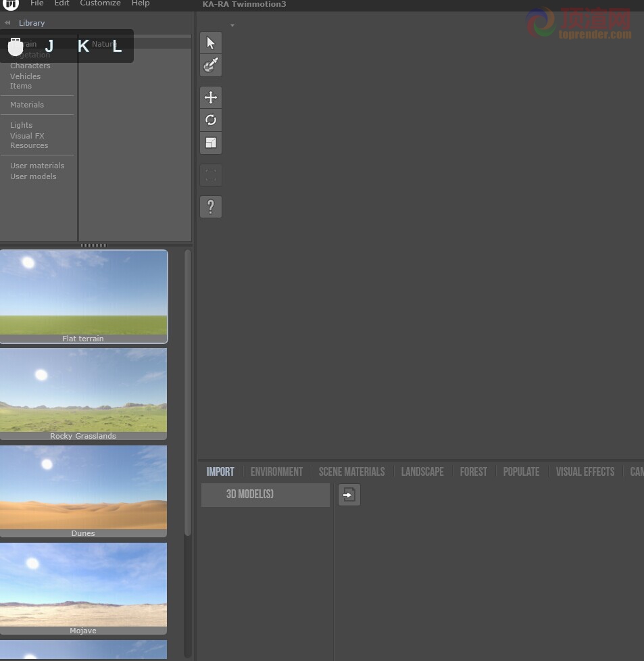Open the Edit menu
This screenshot has width=644, height=661.
(61, 3)
